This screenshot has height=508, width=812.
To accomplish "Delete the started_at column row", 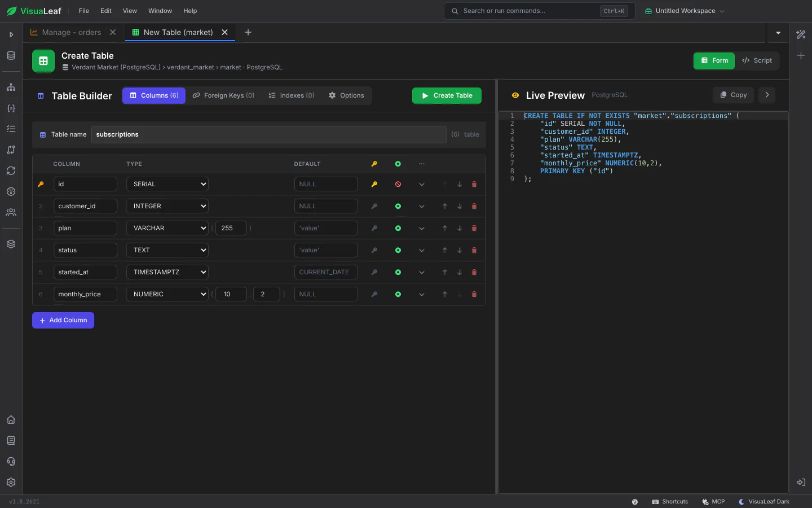I will [x=474, y=272].
